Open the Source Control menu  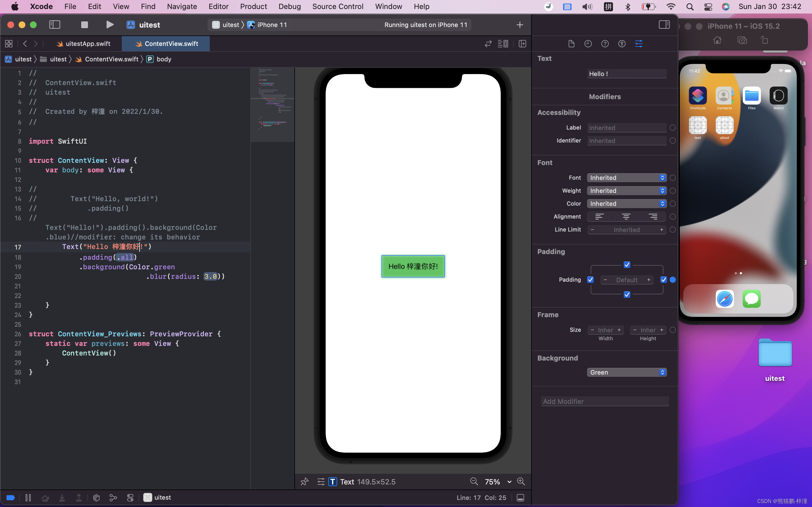click(x=337, y=6)
